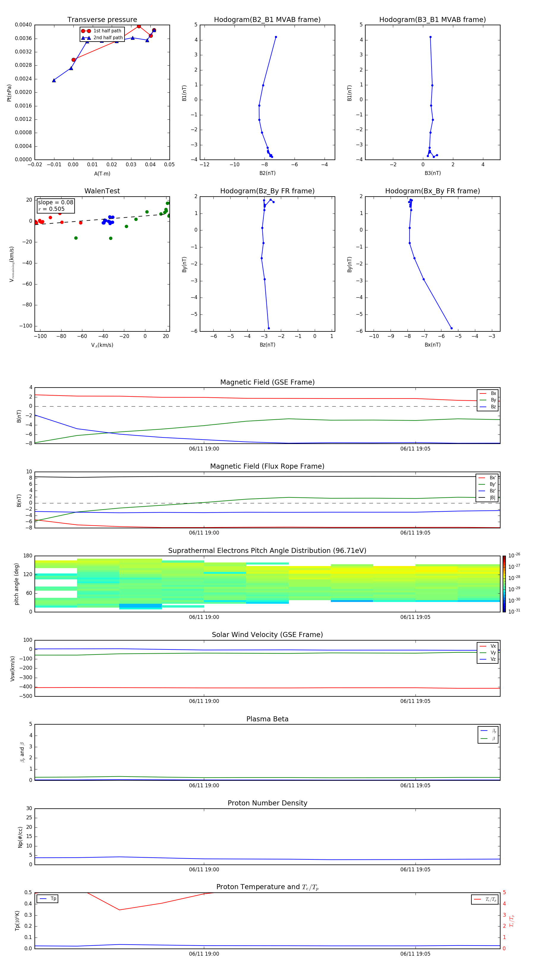This screenshot has width=535, height=980.
Task: Click the 'Bz(nT)' x-axis label
Action: 267,345
